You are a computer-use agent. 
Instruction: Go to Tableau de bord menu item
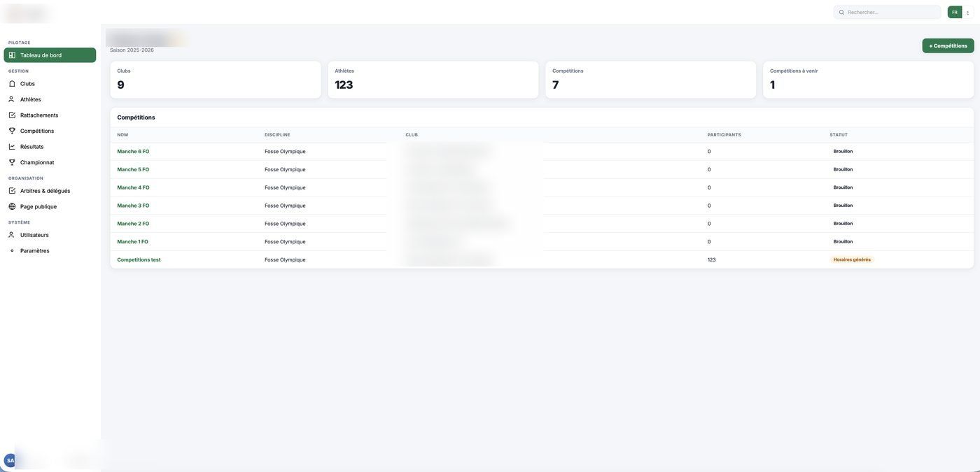point(50,55)
